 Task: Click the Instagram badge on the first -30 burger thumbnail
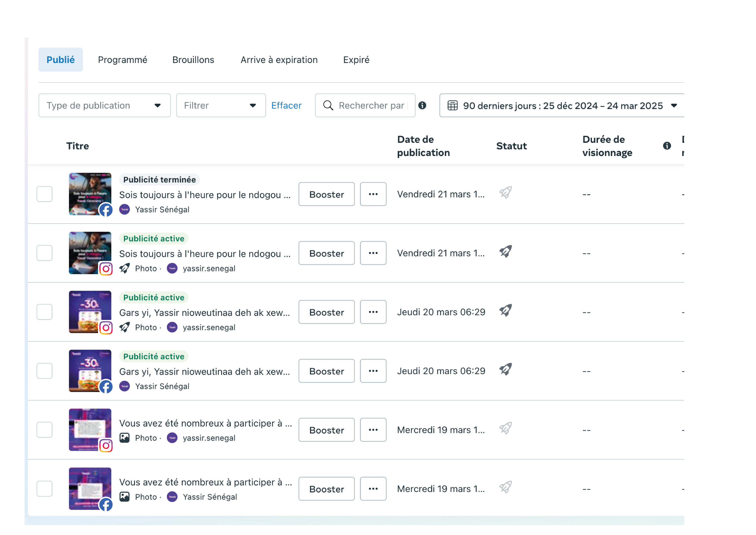(106, 328)
